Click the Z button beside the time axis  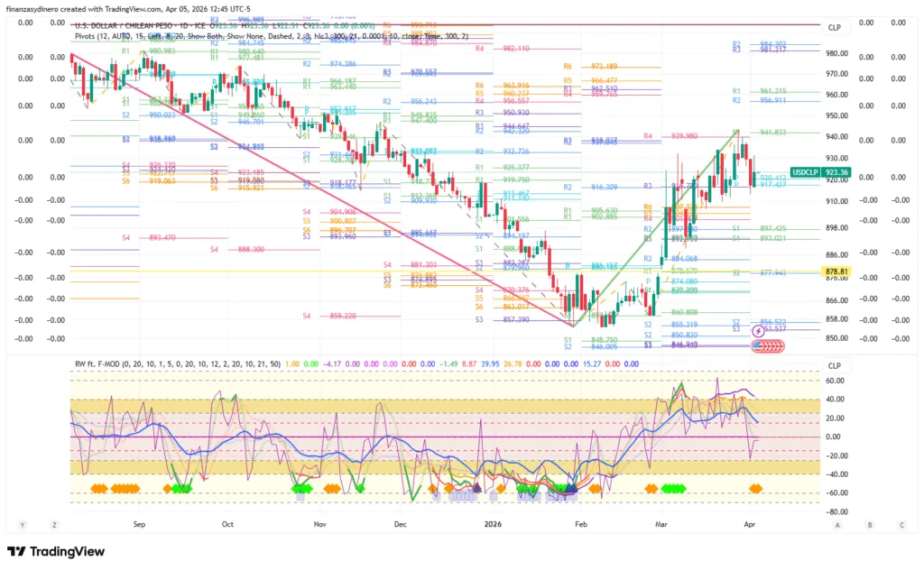click(x=55, y=524)
